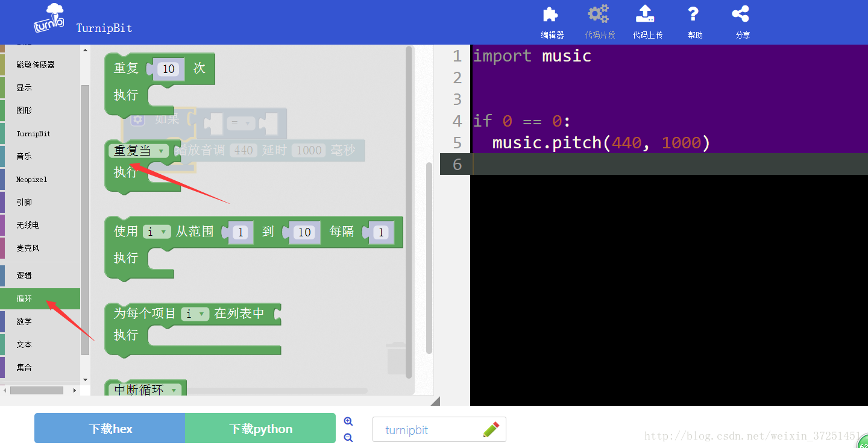Click the turnipbit filename field

439,429
